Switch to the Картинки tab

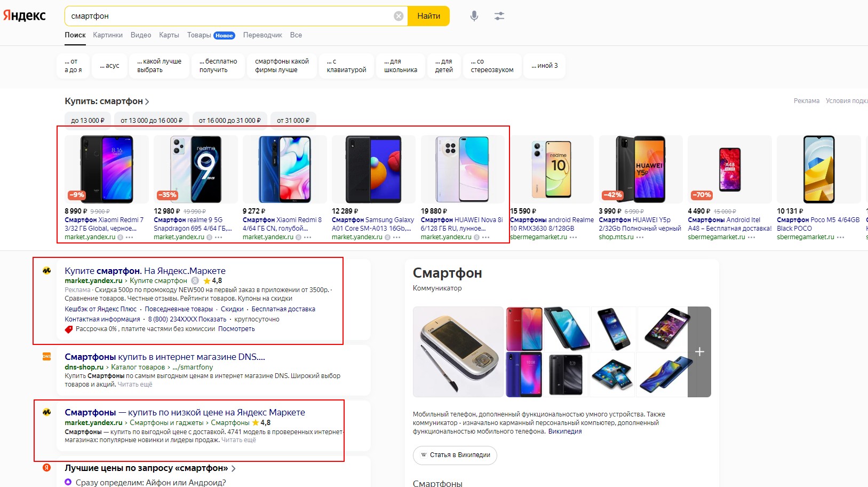click(108, 35)
